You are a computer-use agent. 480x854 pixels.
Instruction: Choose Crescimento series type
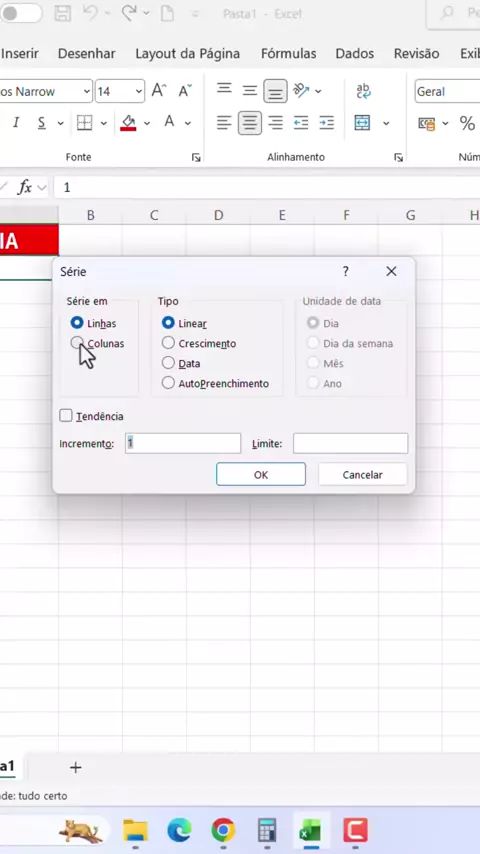click(x=168, y=343)
